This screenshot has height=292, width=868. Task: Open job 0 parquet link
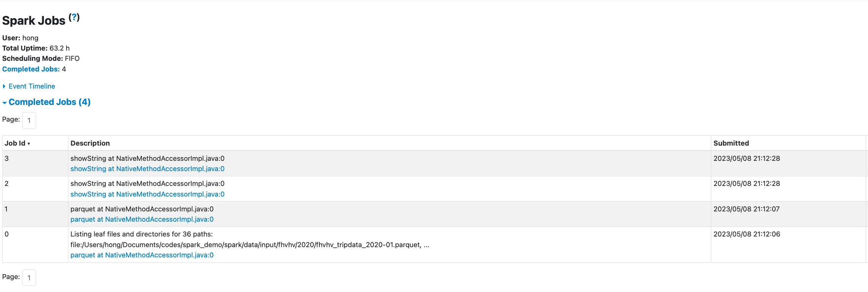(142, 255)
